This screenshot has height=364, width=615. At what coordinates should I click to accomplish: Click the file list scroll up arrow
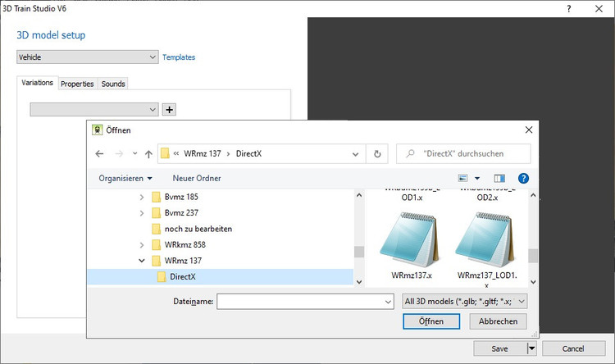(x=533, y=195)
